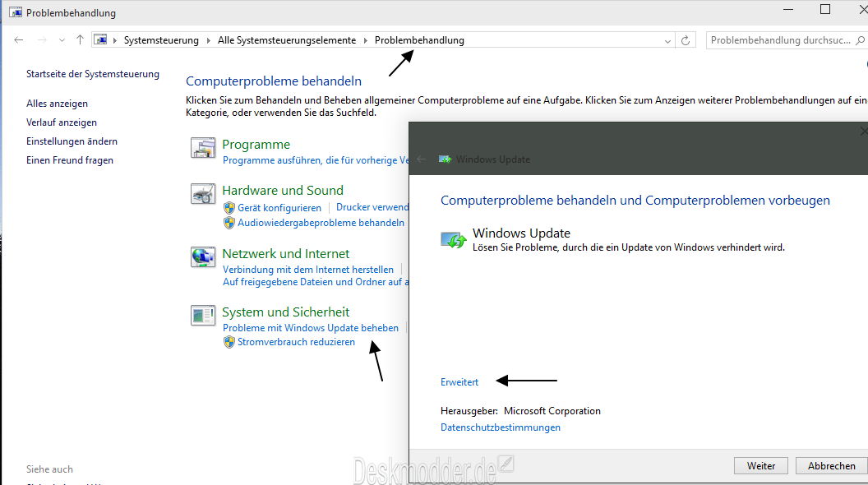Image resolution: width=868 pixels, height=485 pixels.
Task: Open the Hardware und Sound heading
Action: pyautogui.click(x=283, y=191)
